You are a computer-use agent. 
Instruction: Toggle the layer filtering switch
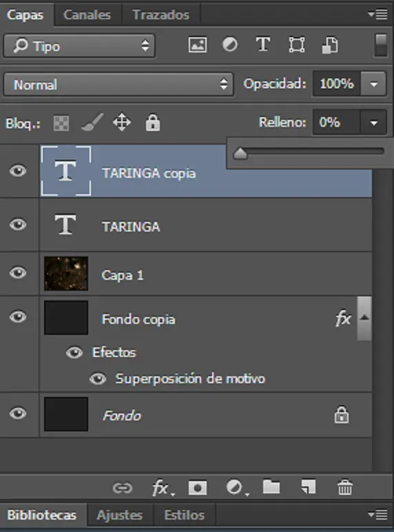click(x=381, y=45)
